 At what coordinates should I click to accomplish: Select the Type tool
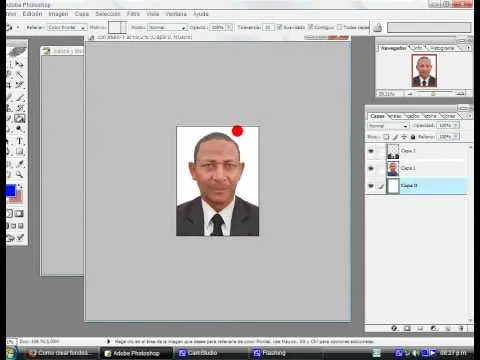pyautogui.click(x=20, y=141)
